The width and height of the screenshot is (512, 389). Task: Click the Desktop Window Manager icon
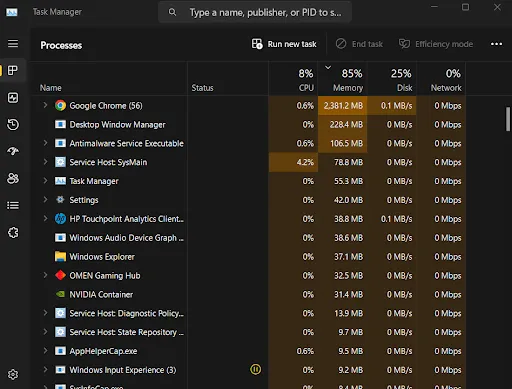tap(60, 124)
